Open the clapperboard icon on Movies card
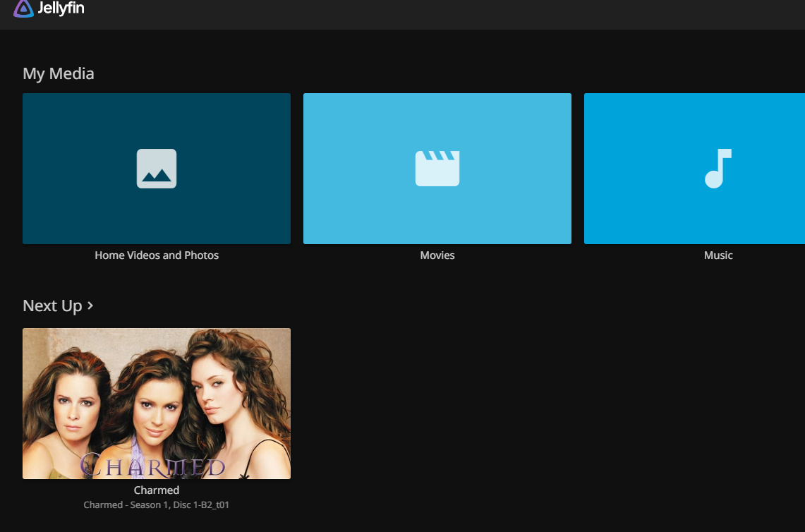This screenshot has width=805, height=532. [437, 169]
